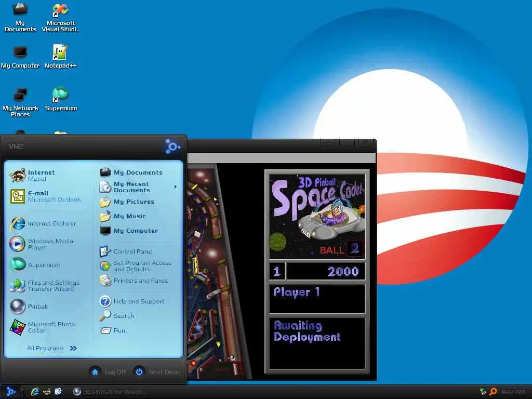Start Files and Settings Transfer Wizard
Viewport: 532px width, 399px height.
coord(46,286)
